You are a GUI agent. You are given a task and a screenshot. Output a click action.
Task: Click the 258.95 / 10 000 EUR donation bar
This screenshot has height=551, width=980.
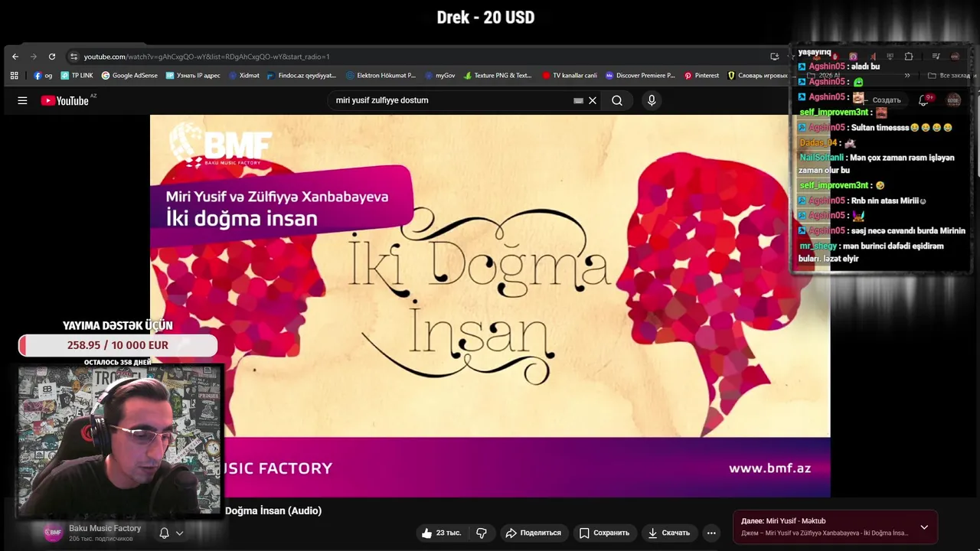coord(118,345)
